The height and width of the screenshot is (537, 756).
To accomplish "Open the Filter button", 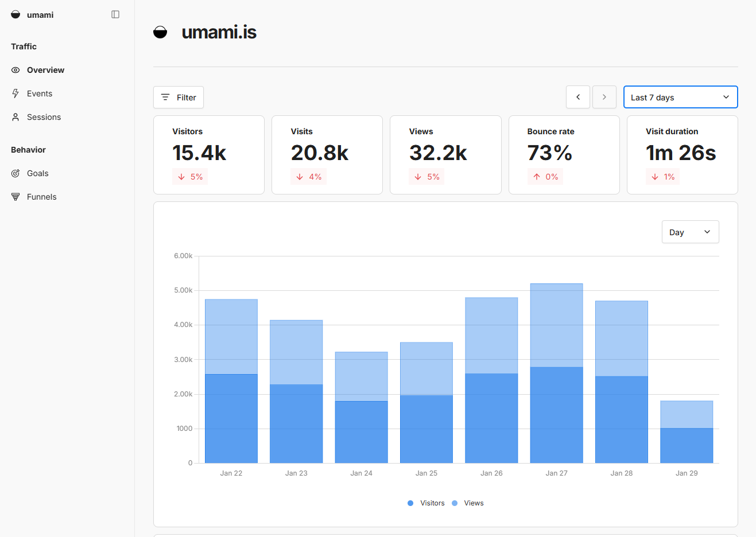I will click(179, 98).
